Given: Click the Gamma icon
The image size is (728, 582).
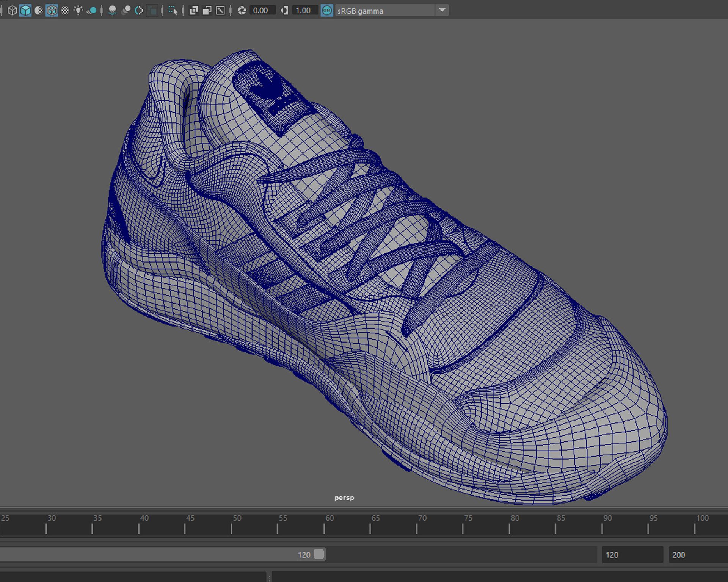Looking at the screenshot, I should [x=284, y=11].
